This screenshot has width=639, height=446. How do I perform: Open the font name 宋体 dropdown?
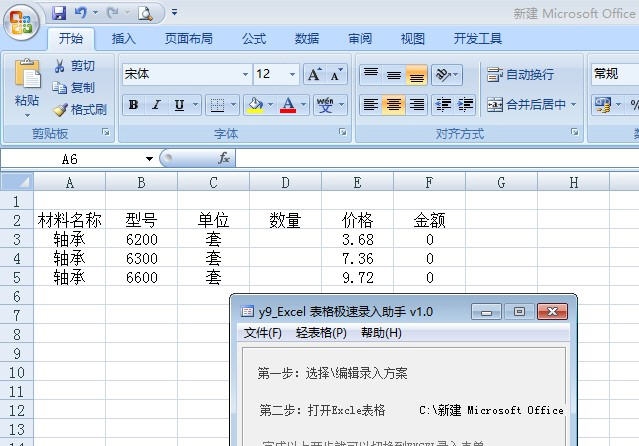(245, 74)
